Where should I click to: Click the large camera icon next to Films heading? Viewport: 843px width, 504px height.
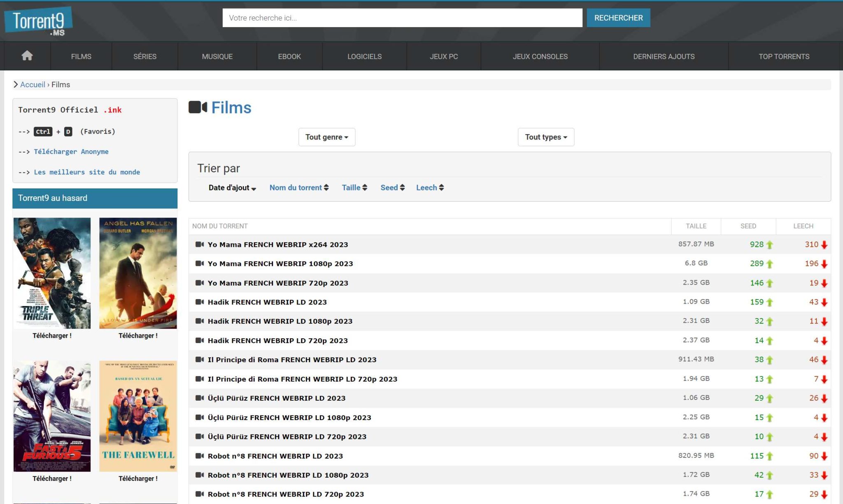[x=198, y=107]
